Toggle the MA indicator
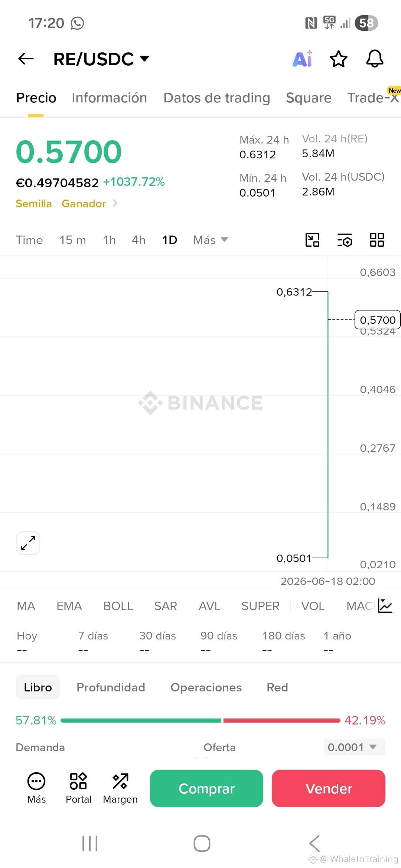Screen dimensions: 401x868 [26, 606]
